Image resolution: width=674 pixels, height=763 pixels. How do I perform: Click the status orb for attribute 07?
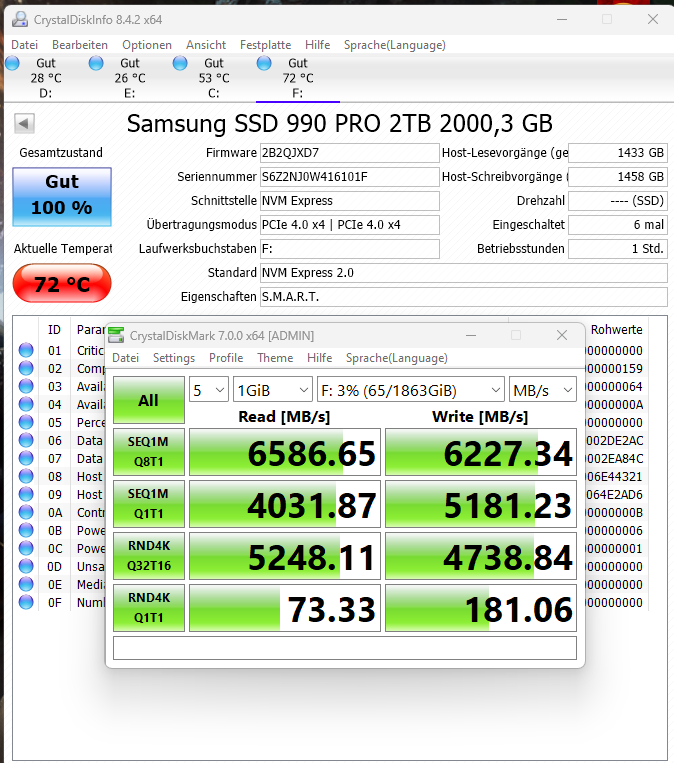tap(26, 458)
